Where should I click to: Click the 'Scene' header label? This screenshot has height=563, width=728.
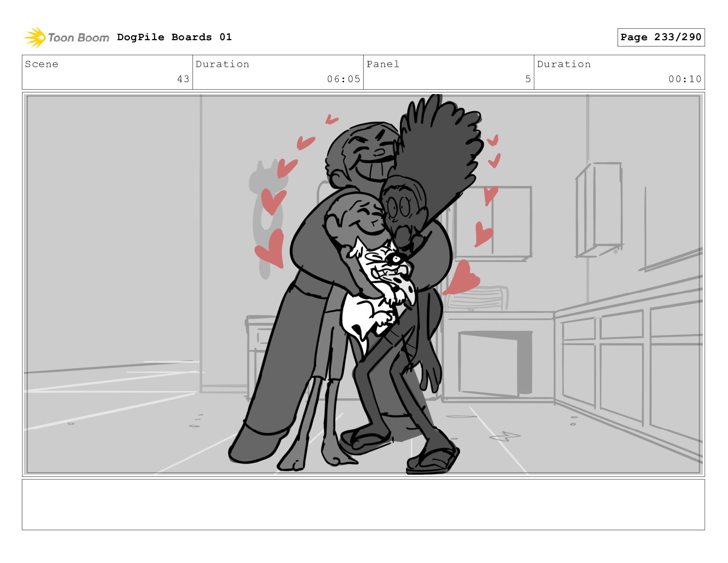pos(41,64)
